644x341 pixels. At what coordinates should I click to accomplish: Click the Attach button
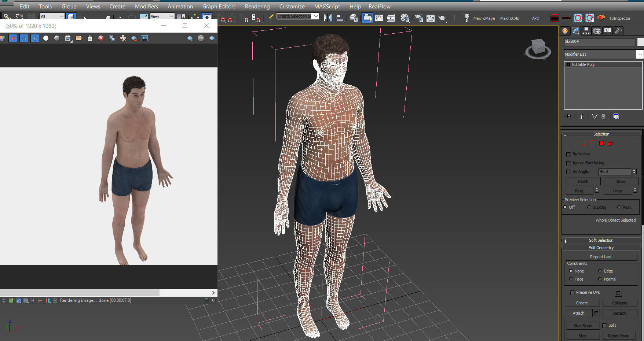click(578, 313)
